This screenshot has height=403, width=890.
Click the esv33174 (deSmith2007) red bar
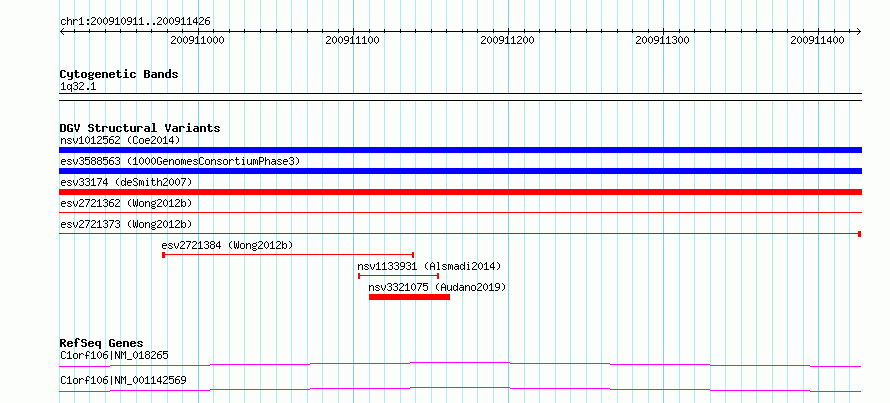pos(460,192)
